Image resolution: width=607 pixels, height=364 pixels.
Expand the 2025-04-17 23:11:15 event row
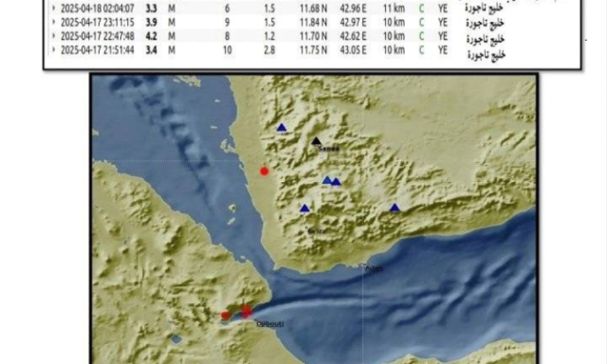pyautogui.click(x=53, y=22)
